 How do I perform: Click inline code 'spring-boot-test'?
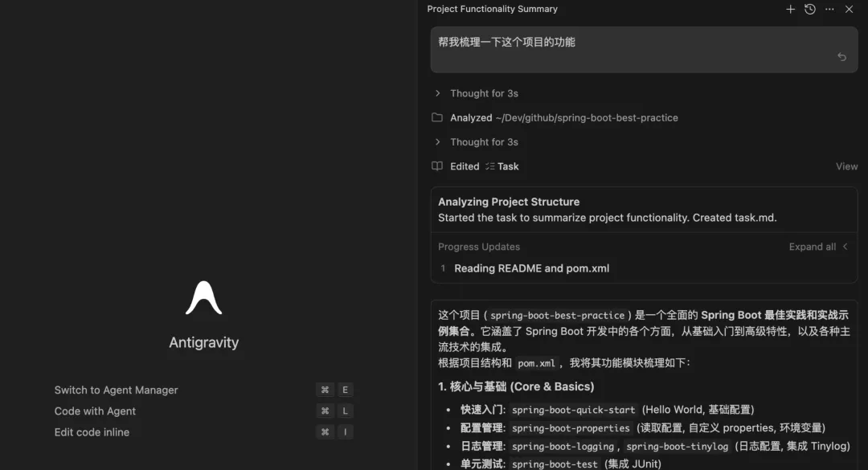click(x=555, y=464)
